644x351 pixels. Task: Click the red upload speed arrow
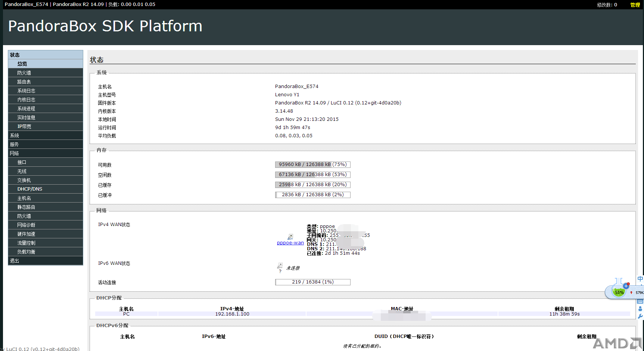click(631, 292)
